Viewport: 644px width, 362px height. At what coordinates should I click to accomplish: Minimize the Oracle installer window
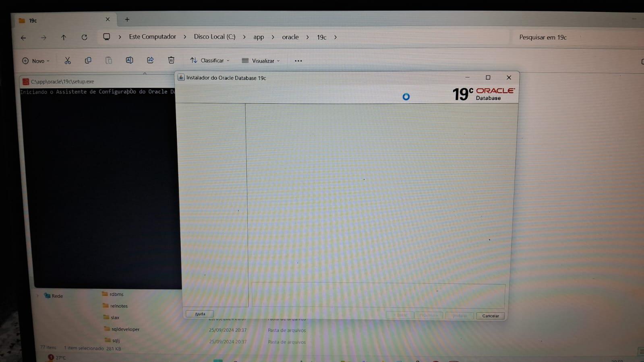tap(467, 77)
